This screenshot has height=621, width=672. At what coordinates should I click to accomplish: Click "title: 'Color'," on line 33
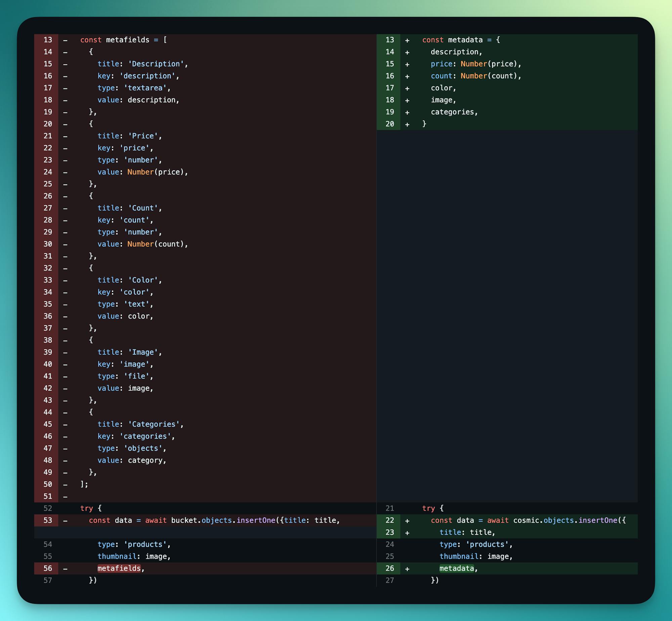[x=130, y=280]
